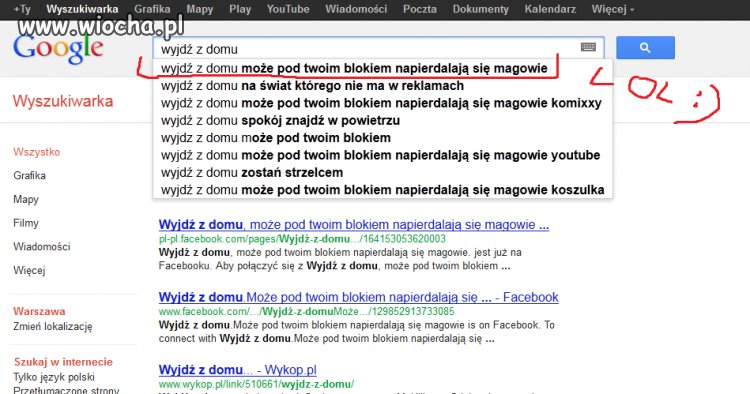Select Wszystko filter in left sidebar

[37, 152]
